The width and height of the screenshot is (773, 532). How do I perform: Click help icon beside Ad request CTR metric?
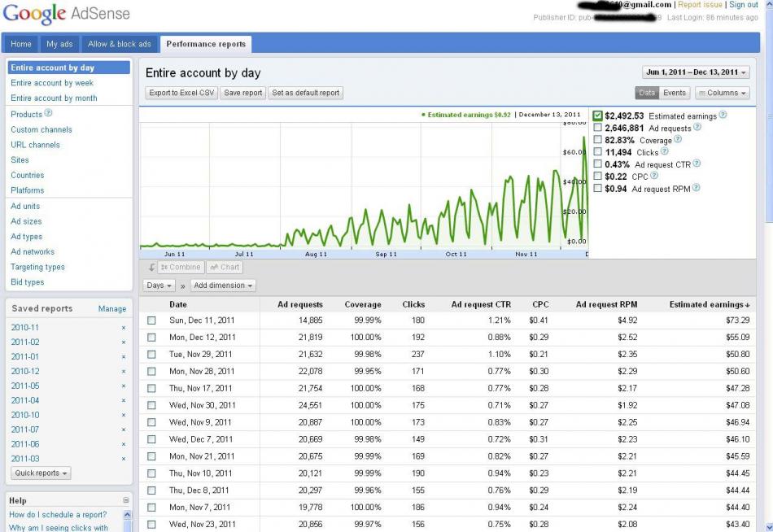pos(697,164)
